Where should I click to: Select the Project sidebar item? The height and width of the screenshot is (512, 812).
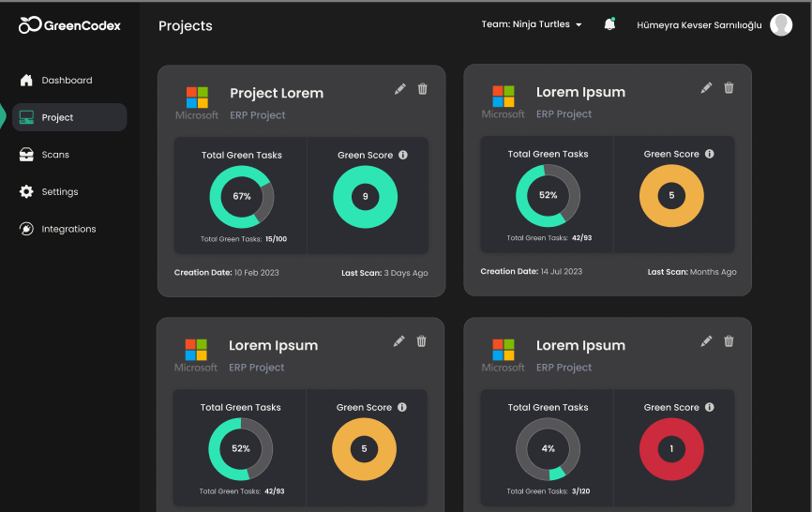click(57, 117)
